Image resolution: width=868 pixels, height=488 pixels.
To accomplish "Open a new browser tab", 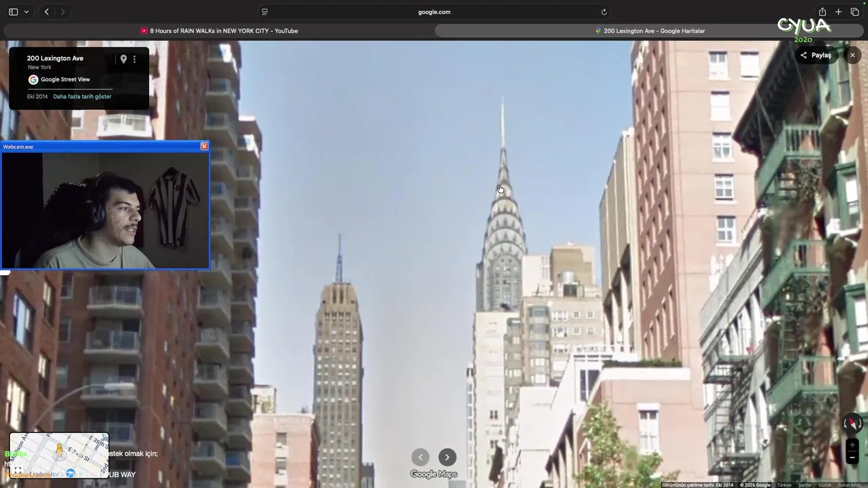I will (838, 12).
